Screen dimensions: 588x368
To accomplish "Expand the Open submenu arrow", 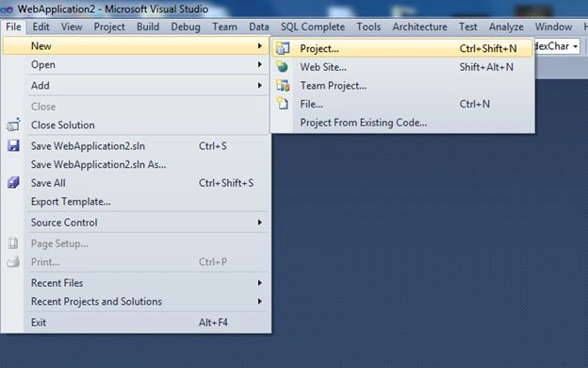I will [x=259, y=64].
